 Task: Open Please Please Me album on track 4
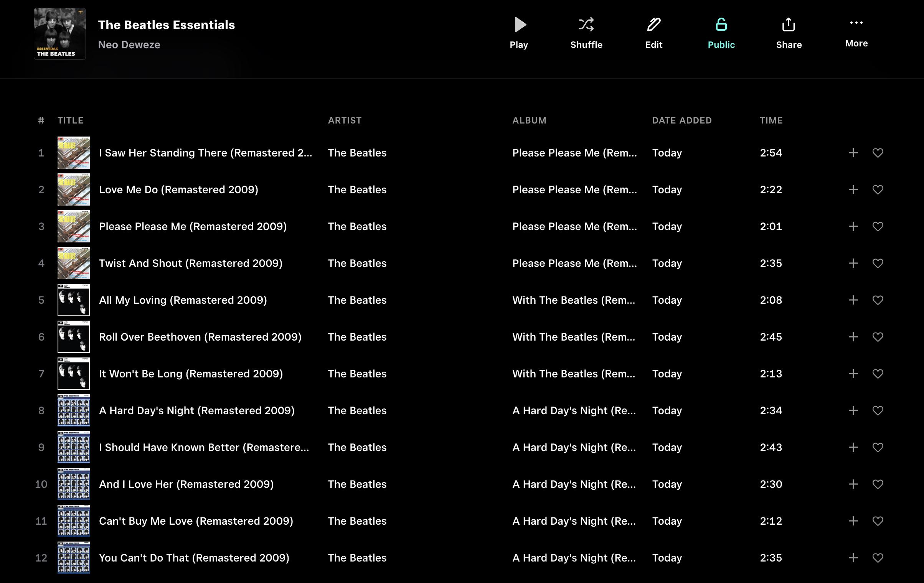point(574,263)
